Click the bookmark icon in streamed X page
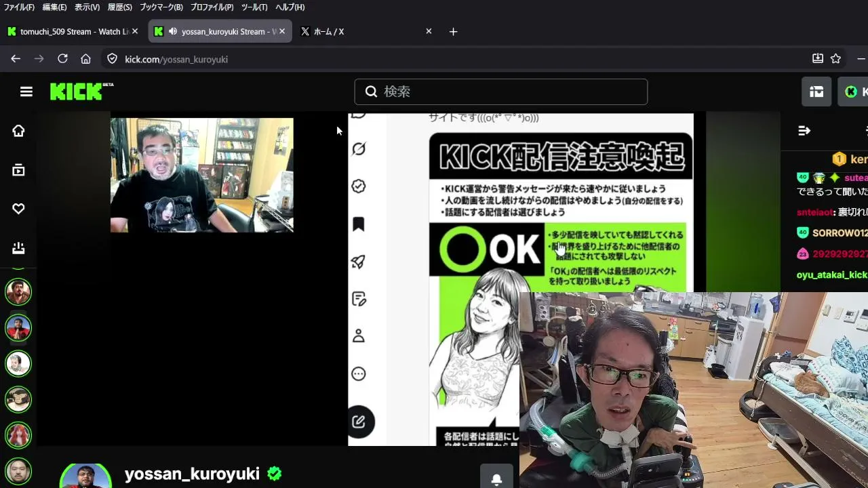 tap(359, 224)
